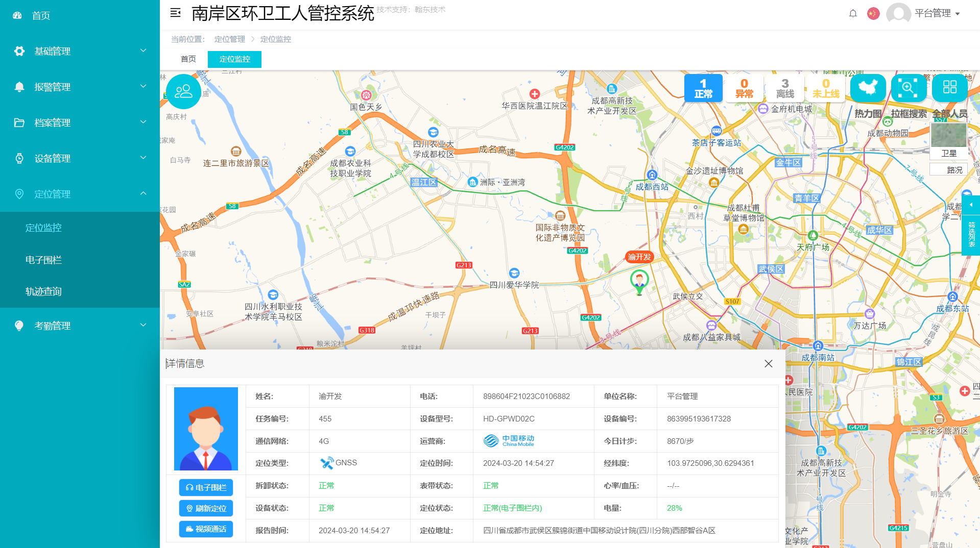Click the 设备管理 watch icon

tap(19, 158)
